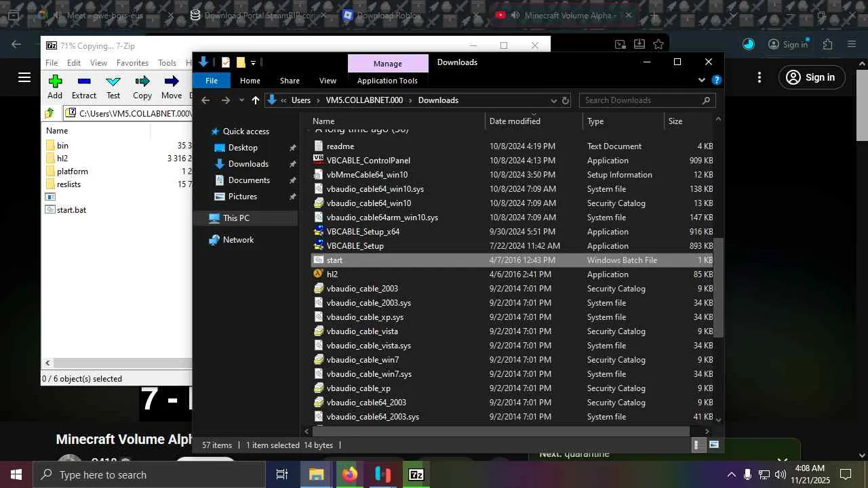Open the YouTube guide hamburger menu
The height and width of the screenshot is (488, 868).
pos(24,77)
